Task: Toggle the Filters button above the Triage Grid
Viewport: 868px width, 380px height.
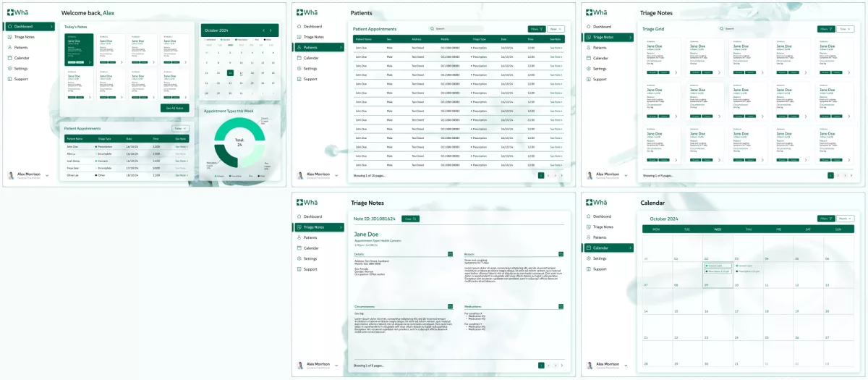Action: tap(825, 29)
